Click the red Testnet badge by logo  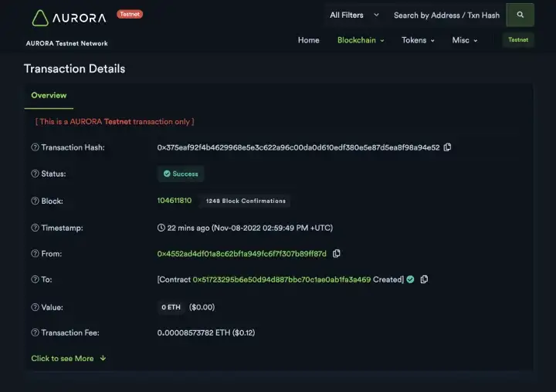(130, 14)
